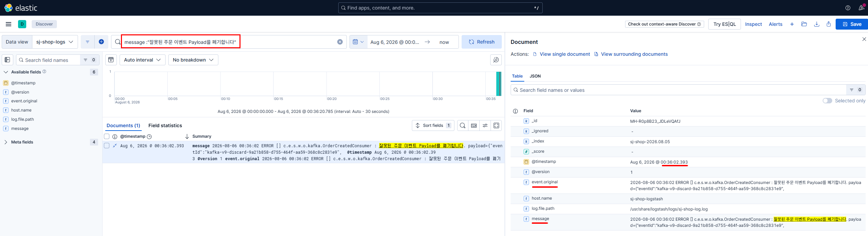
Task: Sort by @timestamp column arrow
Action: [x=187, y=136]
